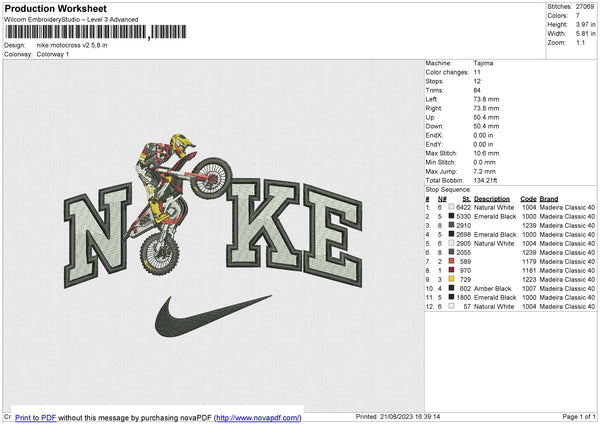
Task: Click the Max Jump value 7.2 mm
Action: pyautogui.click(x=484, y=171)
